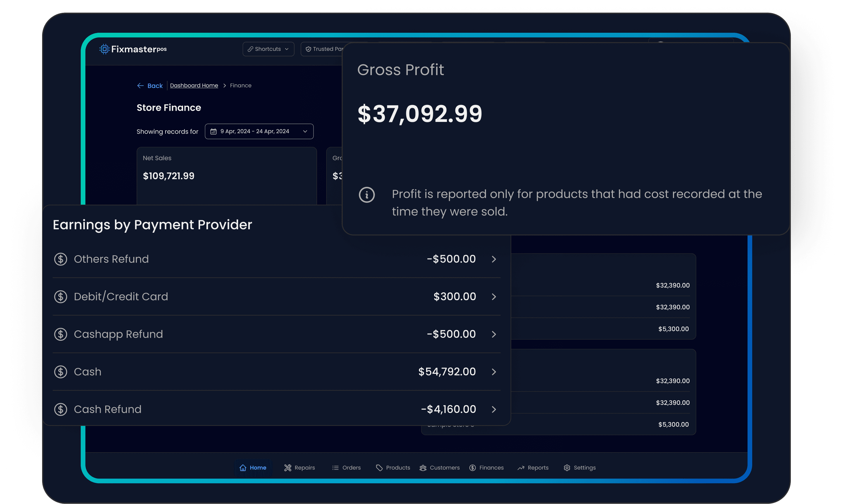
Task: Click the back arrow icon
Action: coord(140,86)
